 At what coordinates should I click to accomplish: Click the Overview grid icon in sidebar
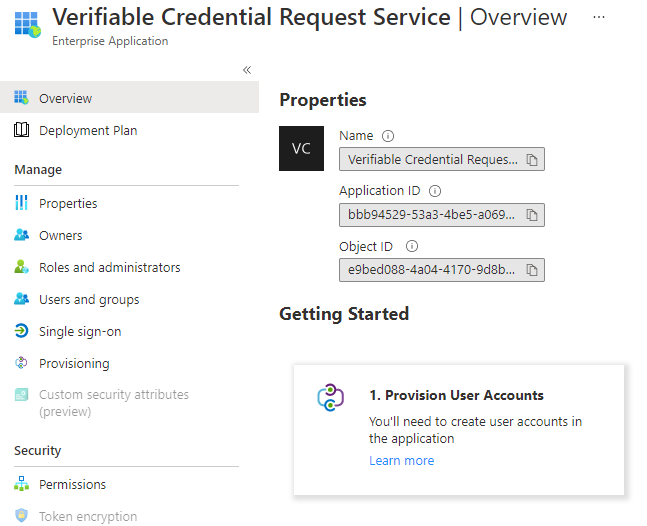point(22,98)
